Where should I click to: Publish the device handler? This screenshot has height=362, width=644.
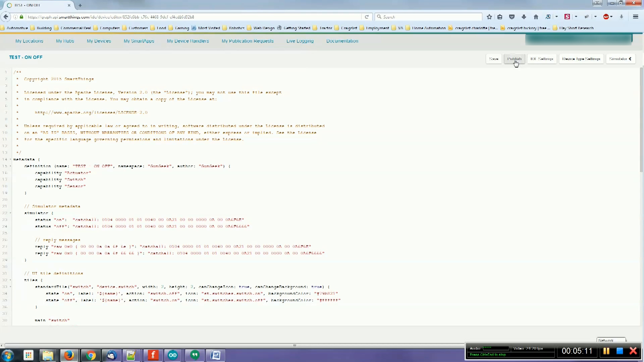[x=514, y=59]
